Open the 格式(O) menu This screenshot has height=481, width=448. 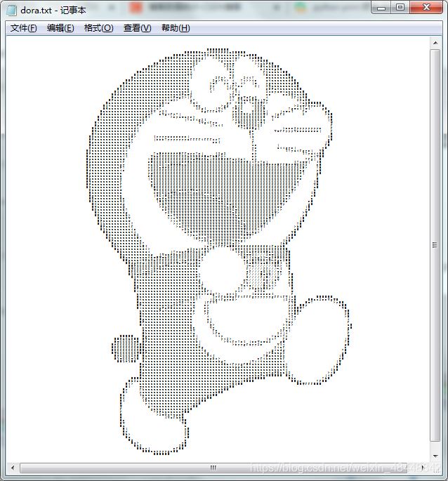[99, 28]
